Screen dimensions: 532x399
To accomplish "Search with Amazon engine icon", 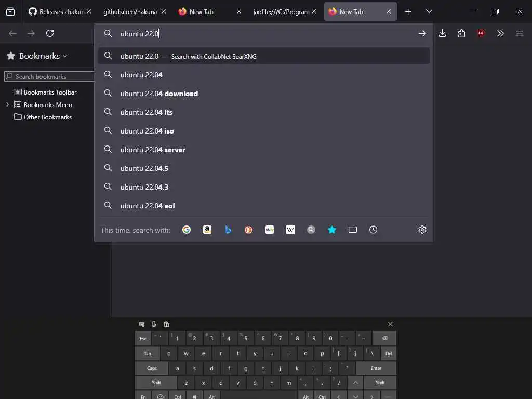I will tap(207, 230).
